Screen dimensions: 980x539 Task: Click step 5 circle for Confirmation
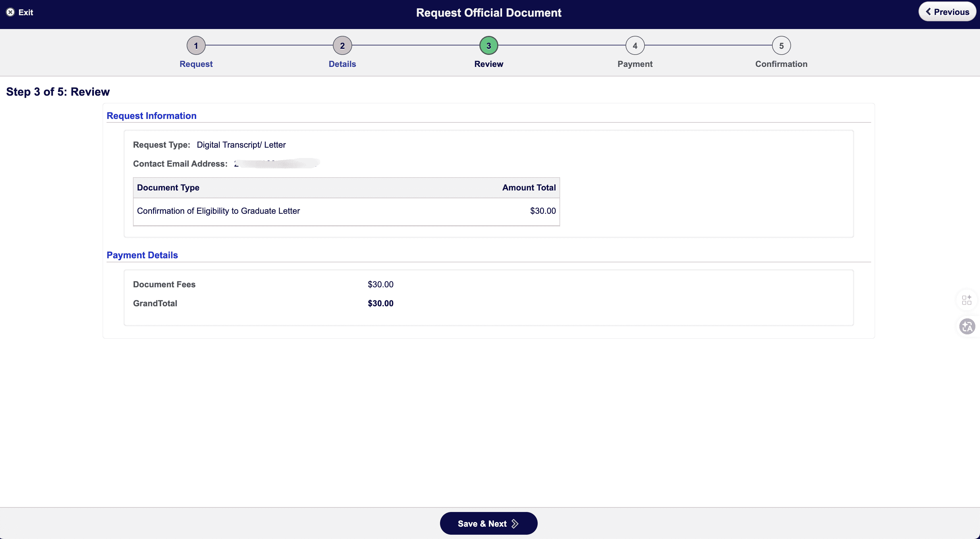(x=781, y=46)
